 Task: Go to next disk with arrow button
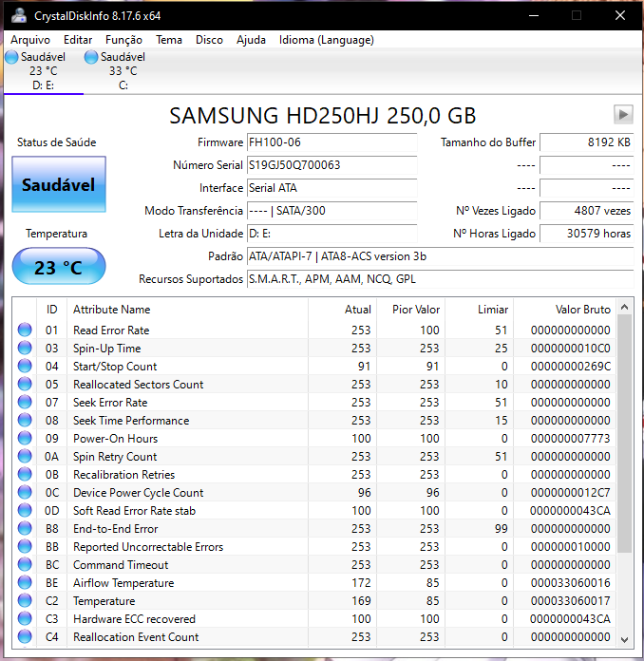click(x=623, y=114)
